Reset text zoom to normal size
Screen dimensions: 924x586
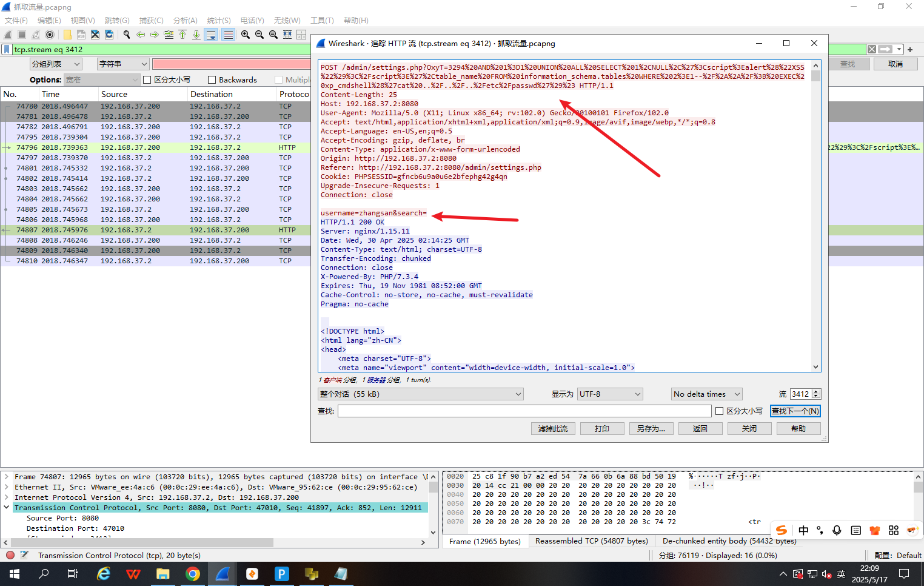(273, 35)
